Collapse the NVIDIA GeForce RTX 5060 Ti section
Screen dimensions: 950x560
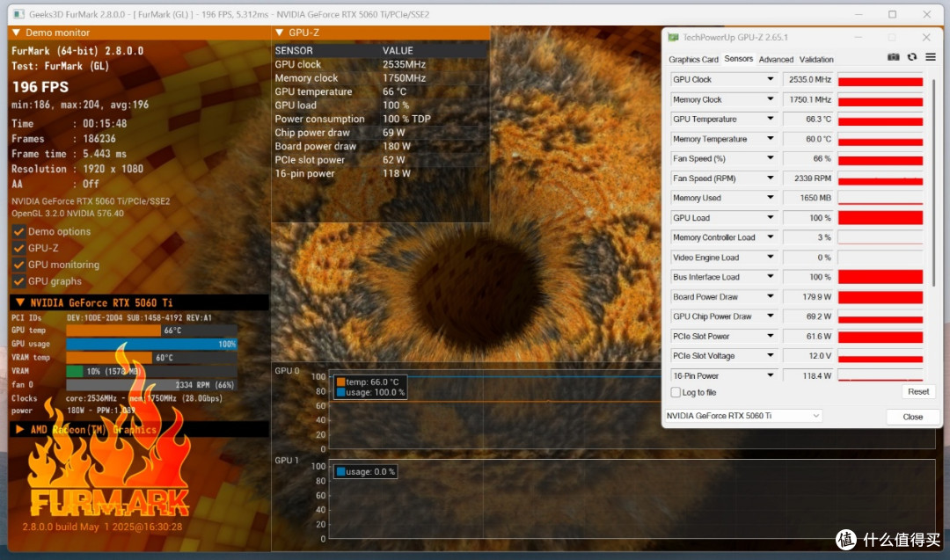point(20,302)
